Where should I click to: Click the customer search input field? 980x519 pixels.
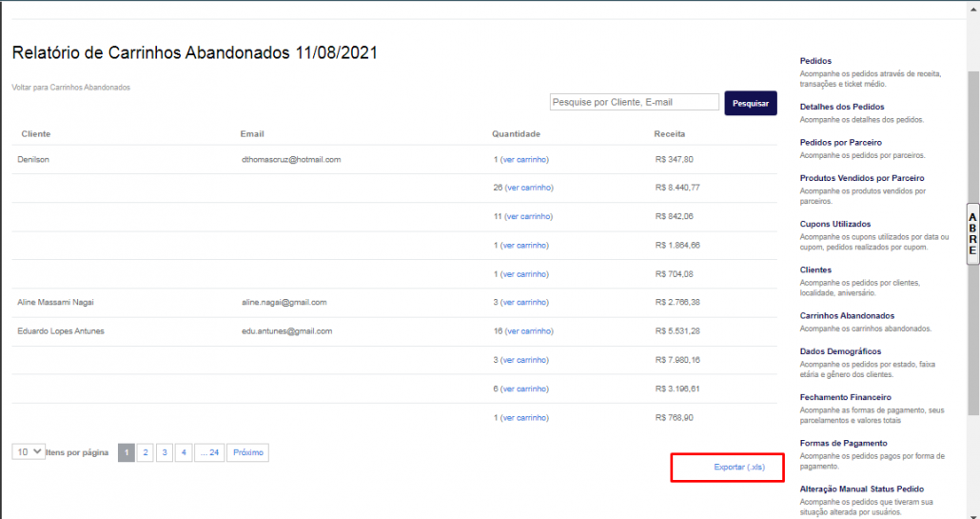click(634, 102)
